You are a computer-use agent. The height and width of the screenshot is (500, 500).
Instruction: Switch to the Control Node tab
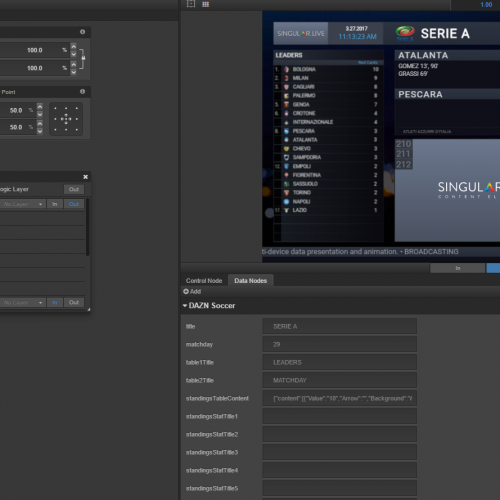[x=204, y=281]
